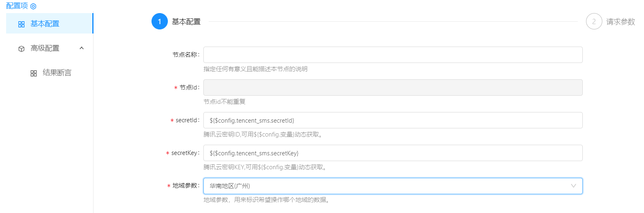
Task: Click the 配置项 header text
Action: (17, 6)
